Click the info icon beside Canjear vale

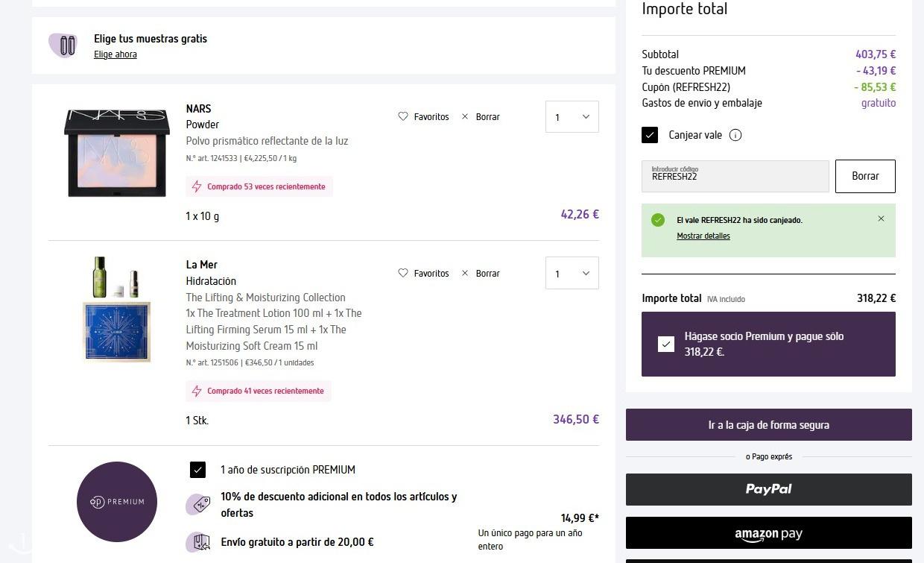tap(735, 135)
